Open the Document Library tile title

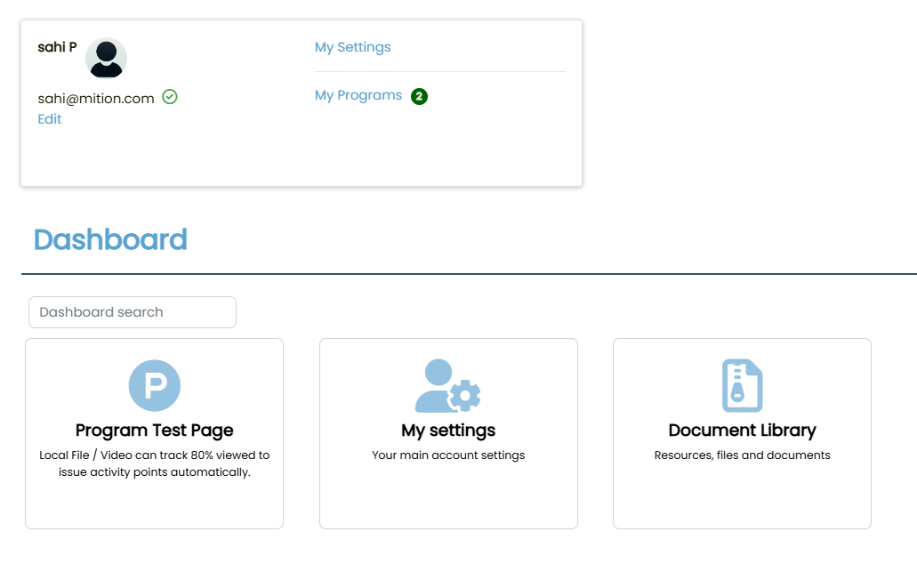coord(742,431)
